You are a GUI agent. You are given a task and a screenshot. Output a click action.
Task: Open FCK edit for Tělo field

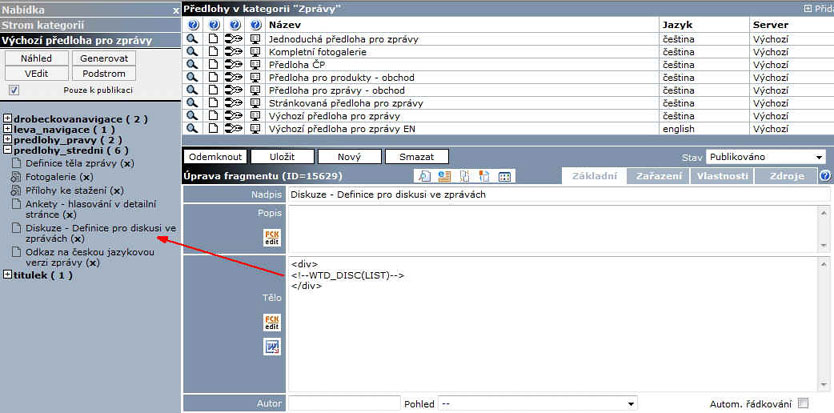[x=271, y=322]
